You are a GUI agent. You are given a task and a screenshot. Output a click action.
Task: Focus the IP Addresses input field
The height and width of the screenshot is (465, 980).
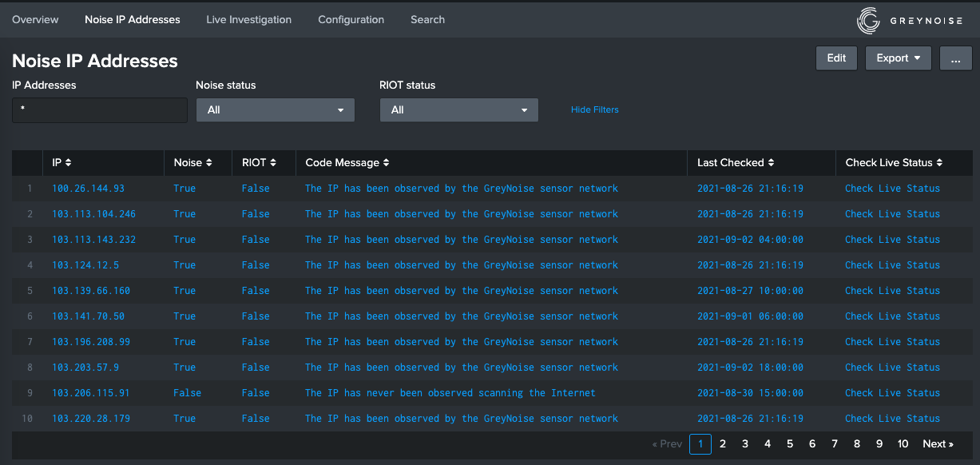pyautogui.click(x=100, y=110)
